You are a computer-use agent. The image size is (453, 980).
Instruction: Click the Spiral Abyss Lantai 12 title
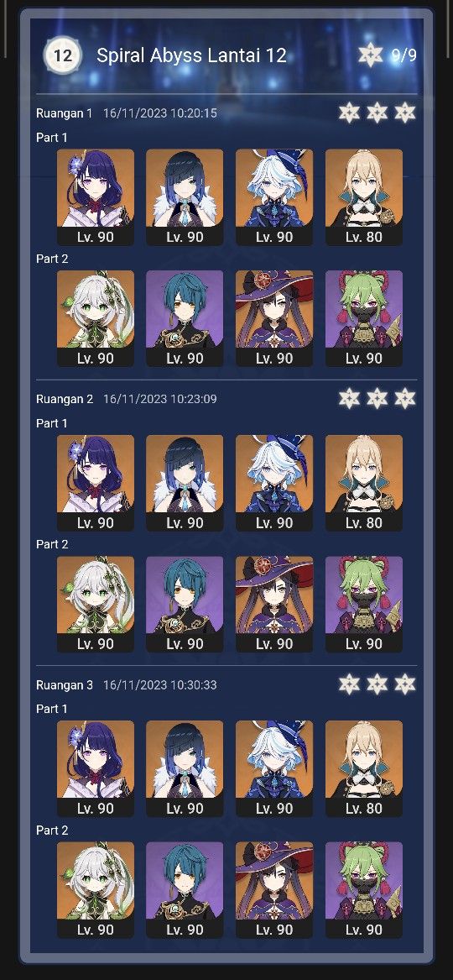pos(191,55)
